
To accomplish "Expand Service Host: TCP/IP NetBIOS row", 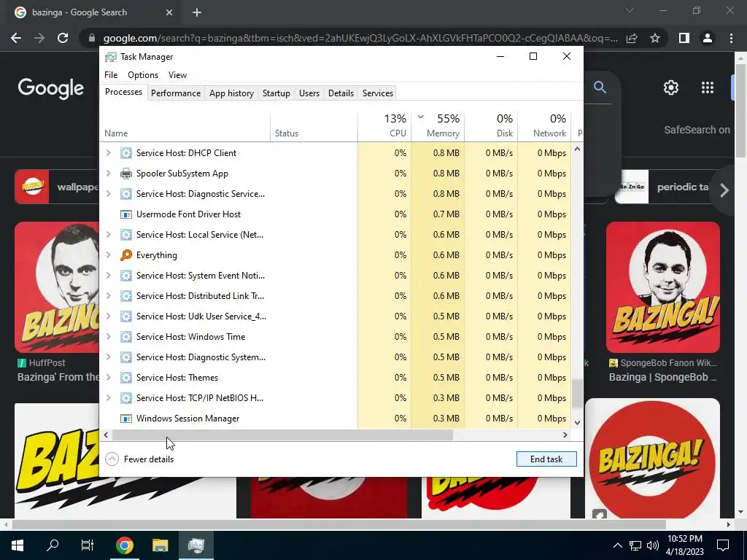I will pyautogui.click(x=108, y=398).
